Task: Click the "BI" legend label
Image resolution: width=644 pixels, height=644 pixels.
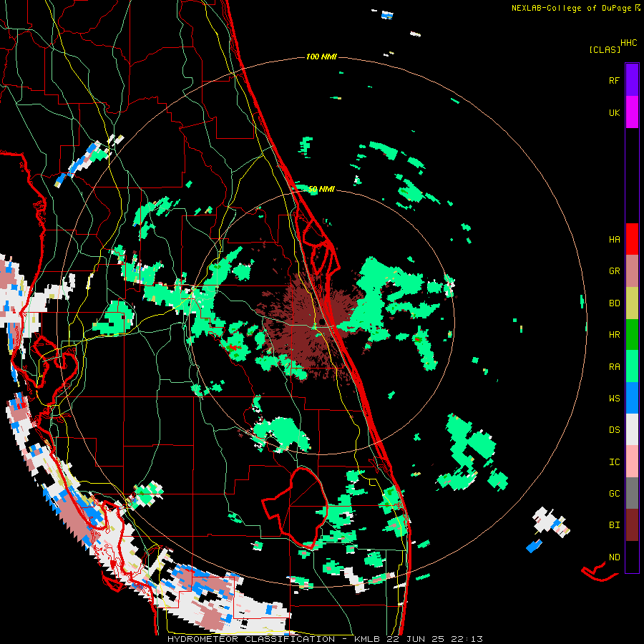Action: coord(614,525)
